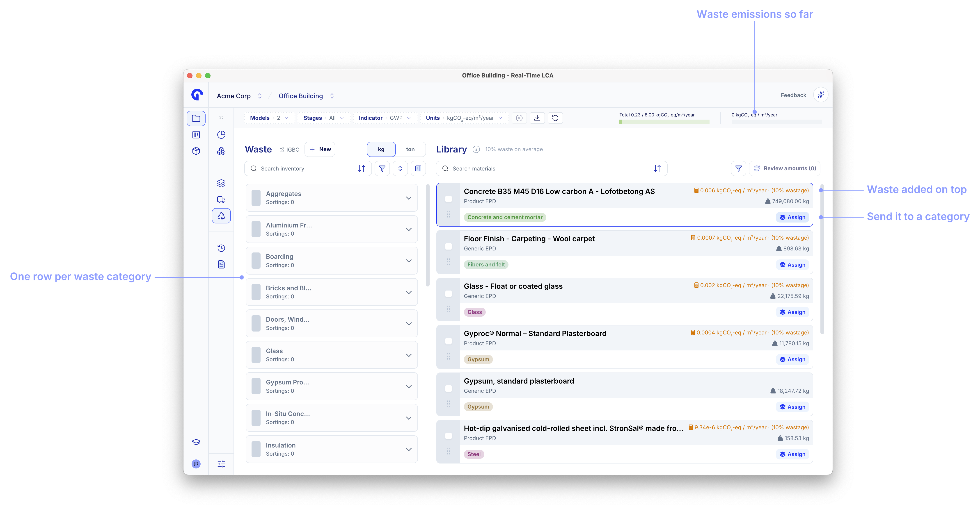Click the sparkle AI assistant icon
Viewport: 980px width, 518px height.
[821, 95]
